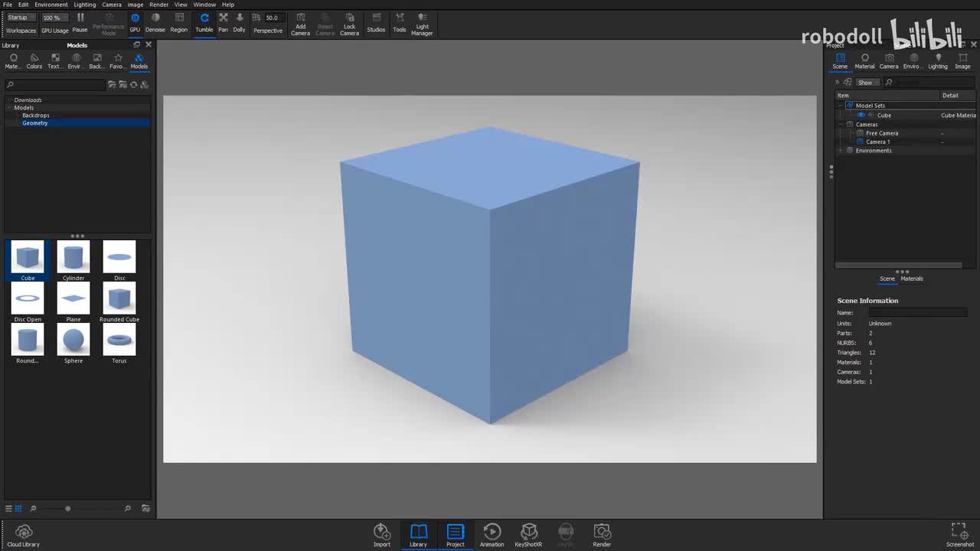Screen dimensions: 980x551
Task: Switch to Project Image tab
Action: click(x=962, y=61)
